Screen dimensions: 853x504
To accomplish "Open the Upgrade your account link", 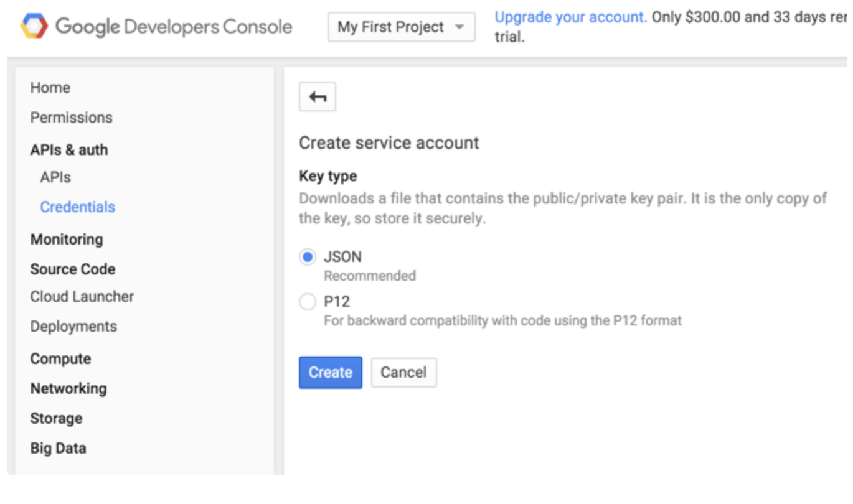I will 570,17.
